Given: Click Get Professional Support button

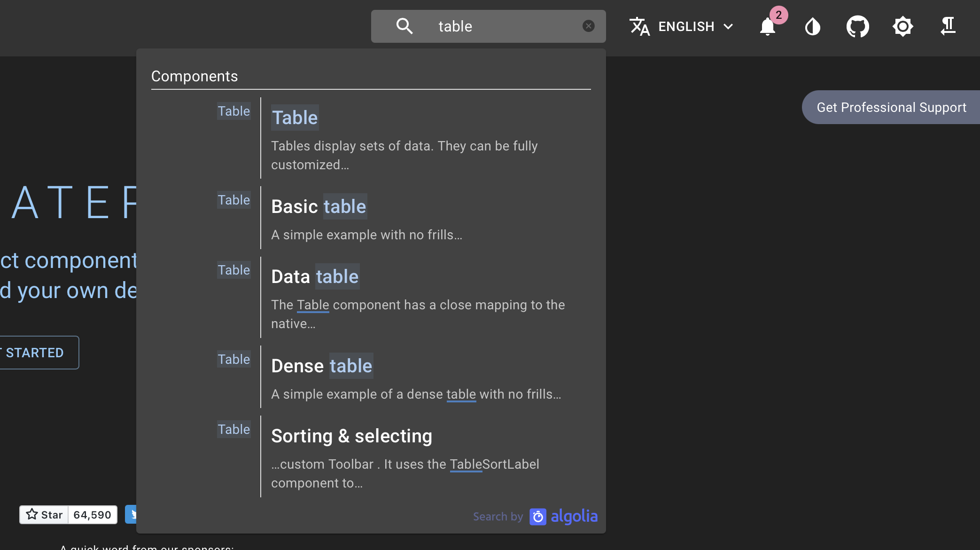Looking at the screenshot, I should pyautogui.click(x=891, y=108).
